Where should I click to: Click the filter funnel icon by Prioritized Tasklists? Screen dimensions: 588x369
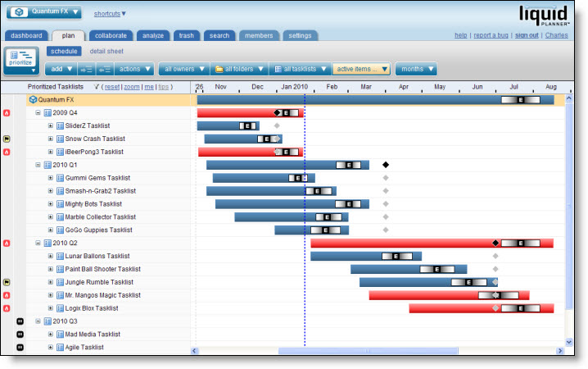[97, 87]
